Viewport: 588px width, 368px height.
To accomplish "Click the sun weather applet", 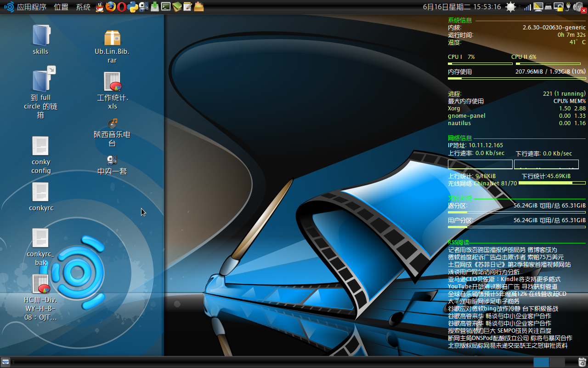I will (510, 7).
